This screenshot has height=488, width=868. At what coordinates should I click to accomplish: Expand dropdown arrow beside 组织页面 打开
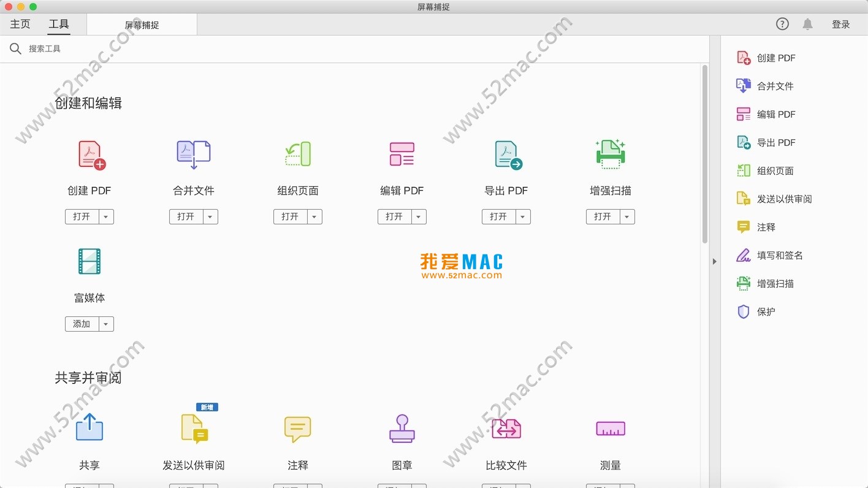(x=314, y=216)
